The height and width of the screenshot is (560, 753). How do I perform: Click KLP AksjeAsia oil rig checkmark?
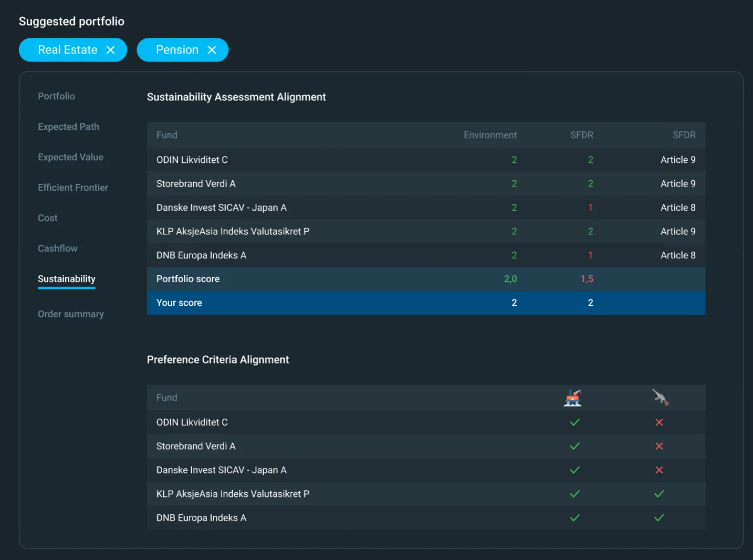click(575, 494)
